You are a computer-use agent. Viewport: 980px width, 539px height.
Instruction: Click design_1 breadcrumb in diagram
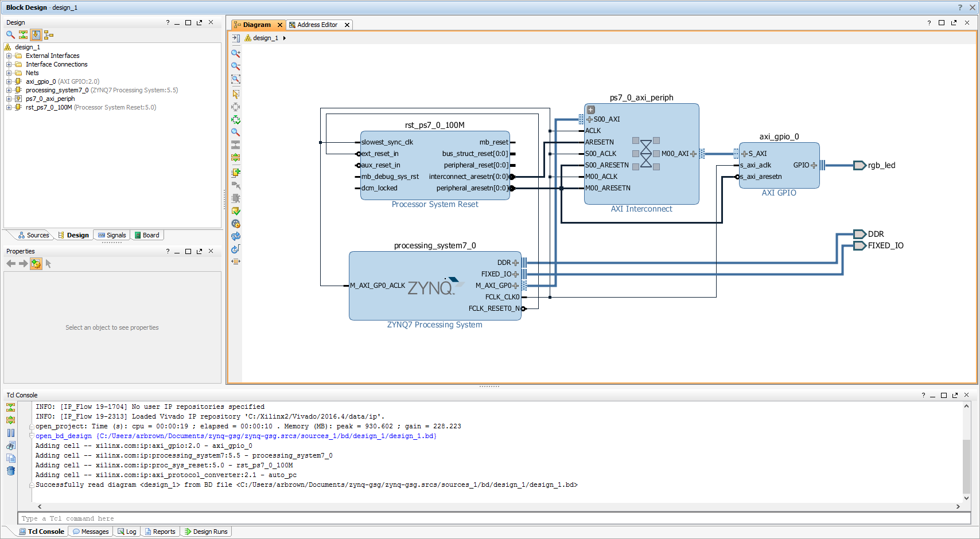point(266,38)
